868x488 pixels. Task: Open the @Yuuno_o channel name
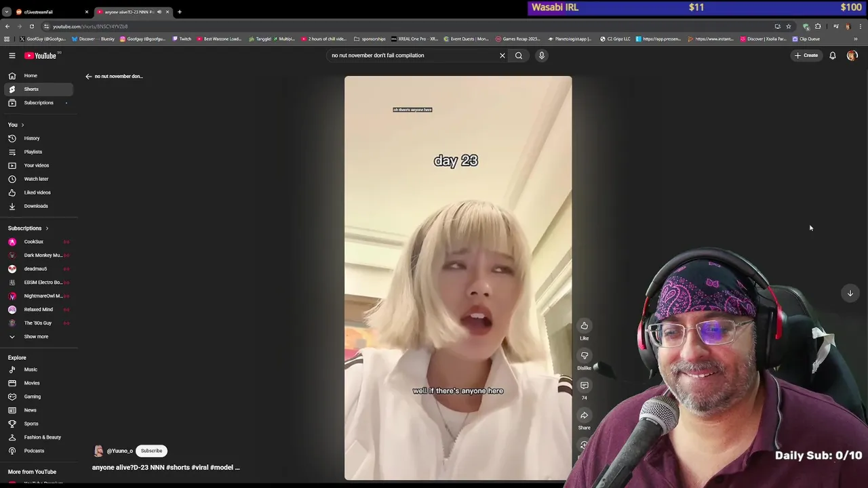point(120,451)
